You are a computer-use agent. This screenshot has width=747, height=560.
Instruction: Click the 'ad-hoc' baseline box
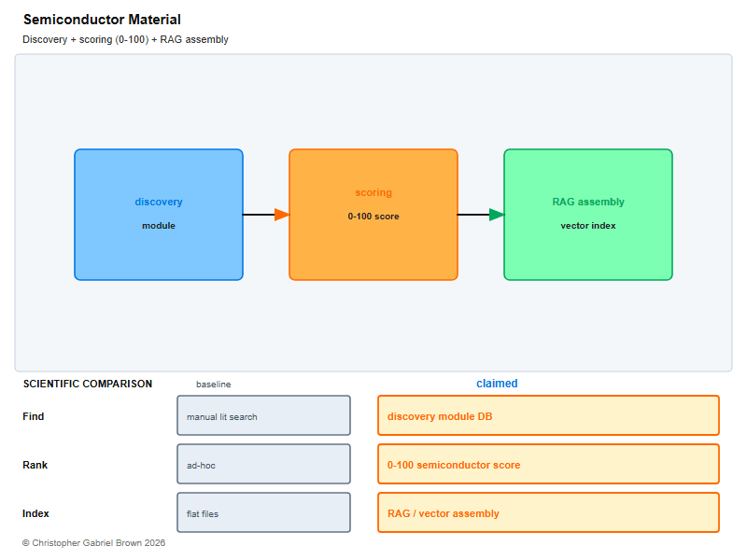(264, 464)
